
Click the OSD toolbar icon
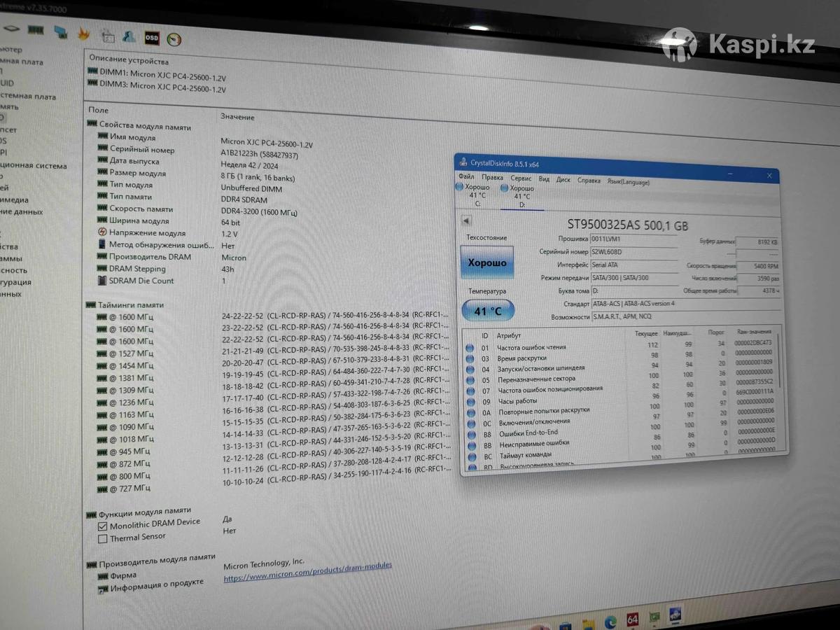coord(151,37)
